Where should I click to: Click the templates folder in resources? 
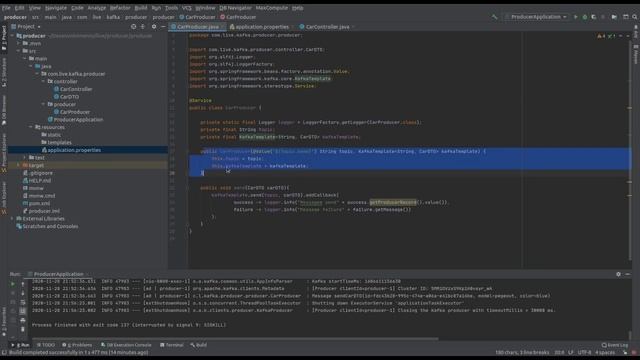click(x=60, y=142)
